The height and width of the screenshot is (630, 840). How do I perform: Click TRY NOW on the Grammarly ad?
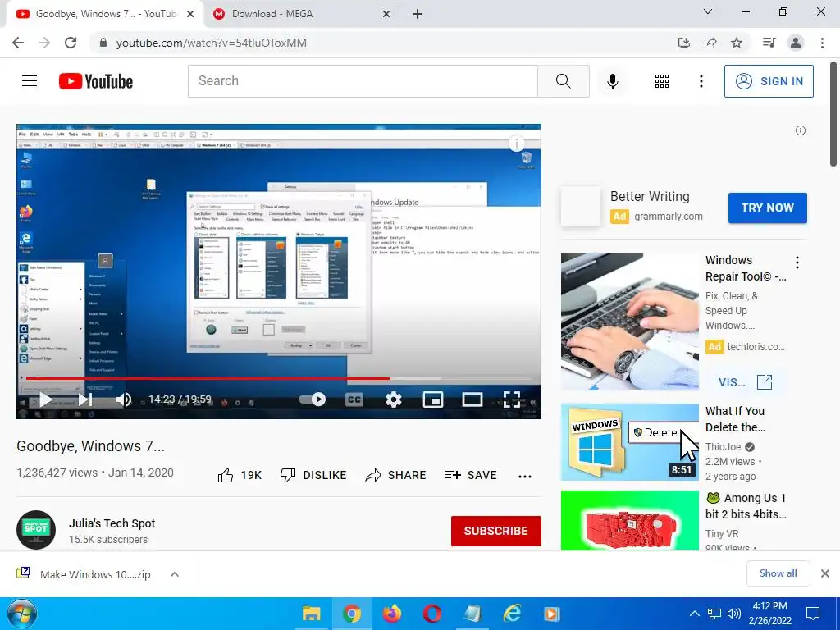point(767,208)
